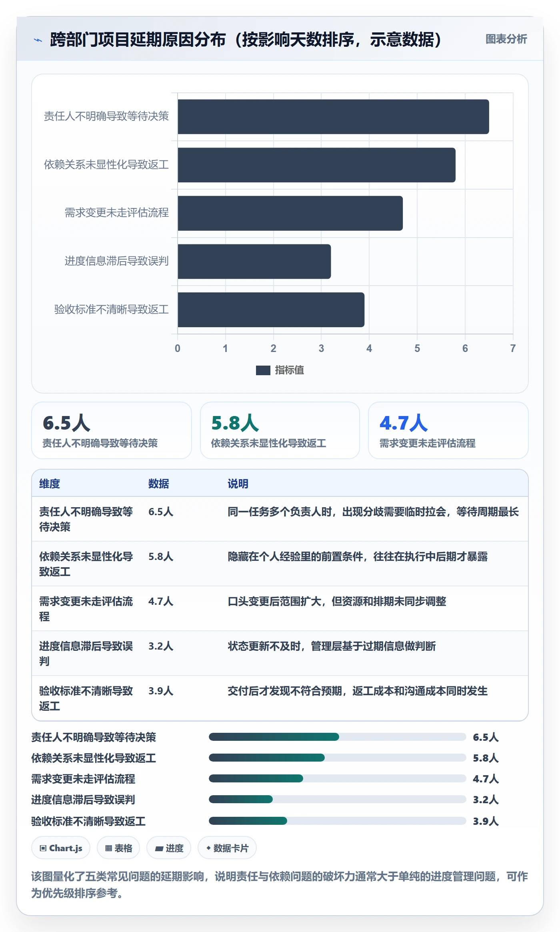Click the 3.9人 value in the table
560x932 pixels.
[161, 691]
